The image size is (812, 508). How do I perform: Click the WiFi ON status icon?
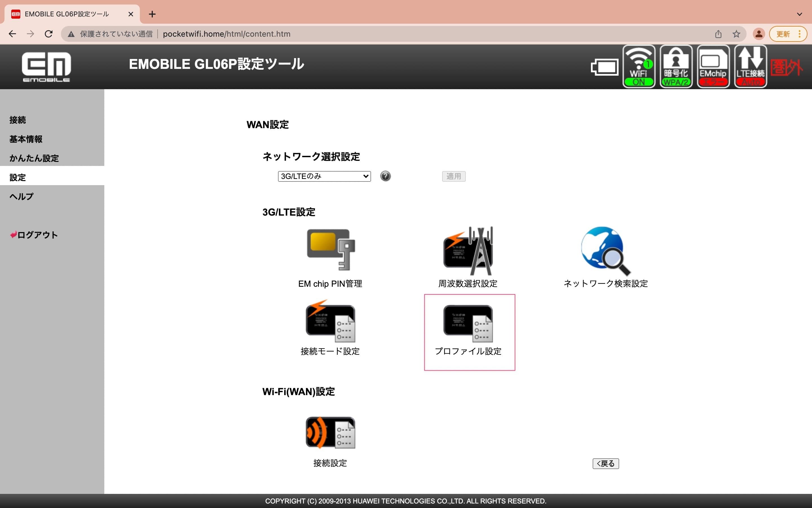click(639, 67)
